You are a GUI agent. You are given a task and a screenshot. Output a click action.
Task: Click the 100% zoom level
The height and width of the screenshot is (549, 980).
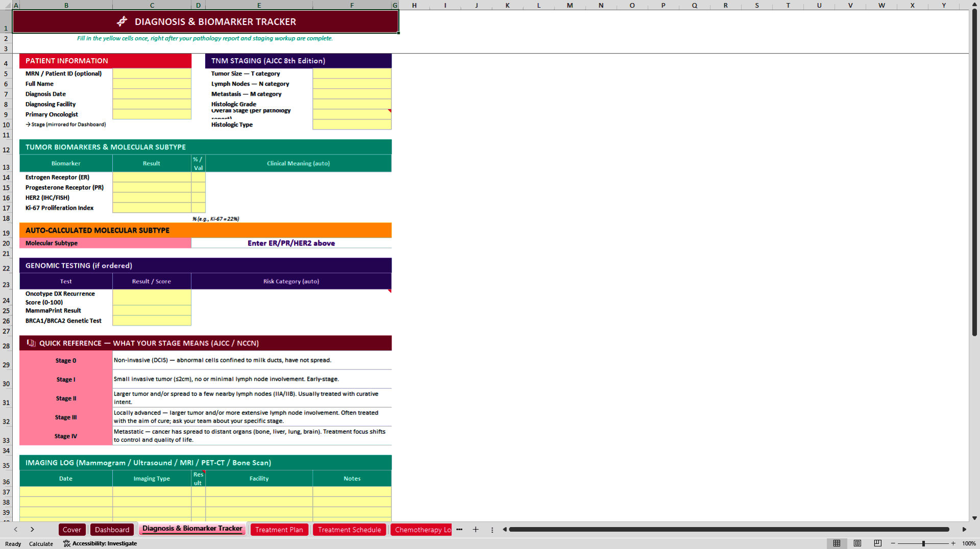click(969, 544)
